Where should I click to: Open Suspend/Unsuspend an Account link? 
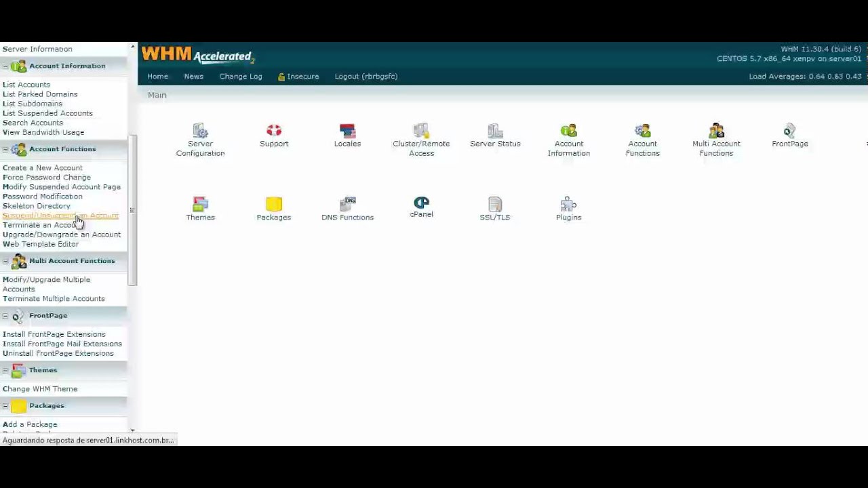pyautogui.click(x=60, y=216)
